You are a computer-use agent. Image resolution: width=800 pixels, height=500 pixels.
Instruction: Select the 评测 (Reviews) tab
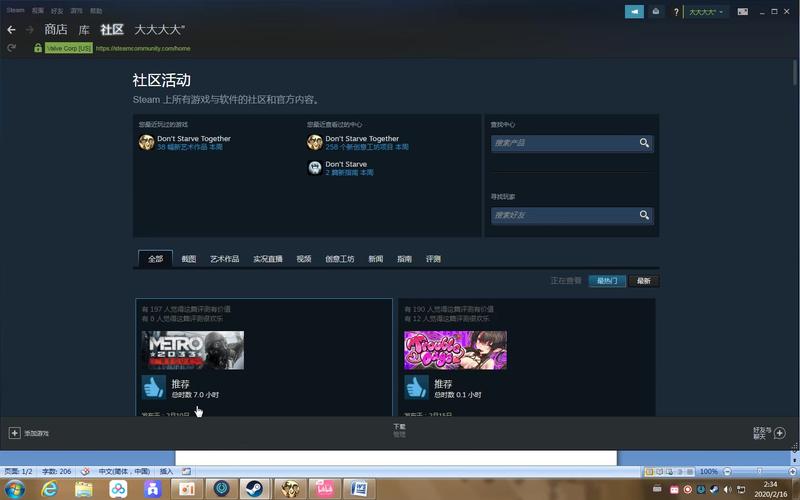pyautogui.click(x=434, y=259)
